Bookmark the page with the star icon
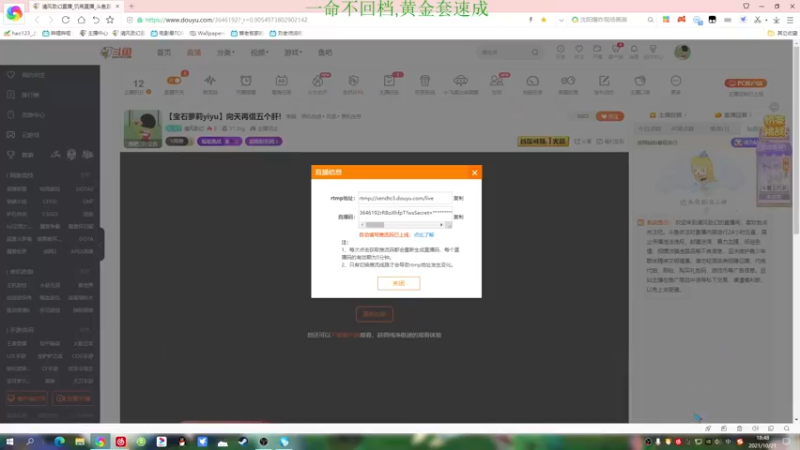800x450 pixels. (x=110, y=20)
